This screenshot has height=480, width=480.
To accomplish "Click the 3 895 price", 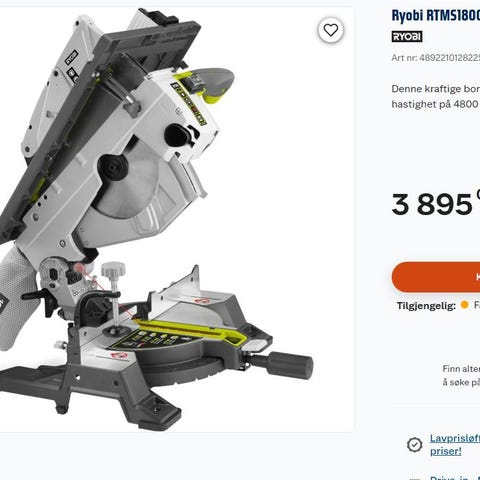I will coord(432,204).
